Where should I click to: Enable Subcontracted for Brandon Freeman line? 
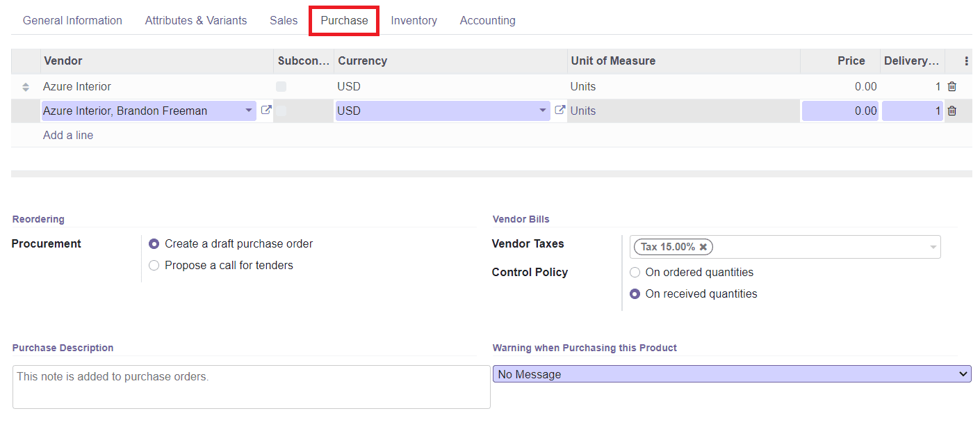[x=281, y=110]
